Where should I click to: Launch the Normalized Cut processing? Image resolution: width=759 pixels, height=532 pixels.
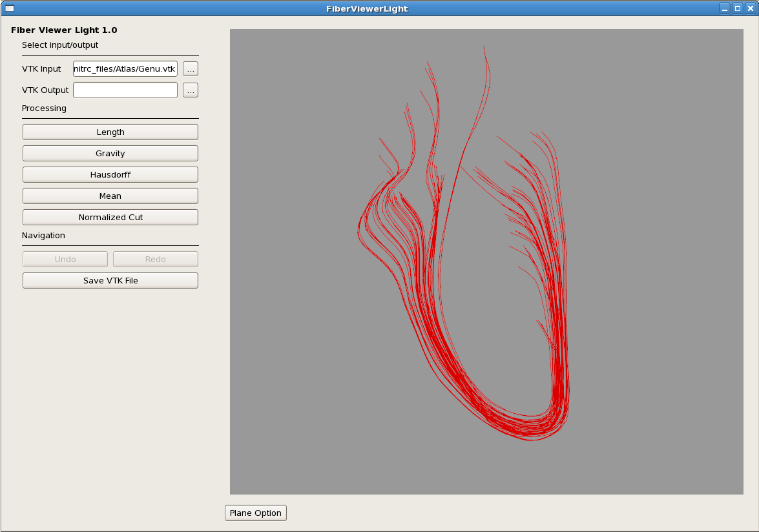coord(110,217)
